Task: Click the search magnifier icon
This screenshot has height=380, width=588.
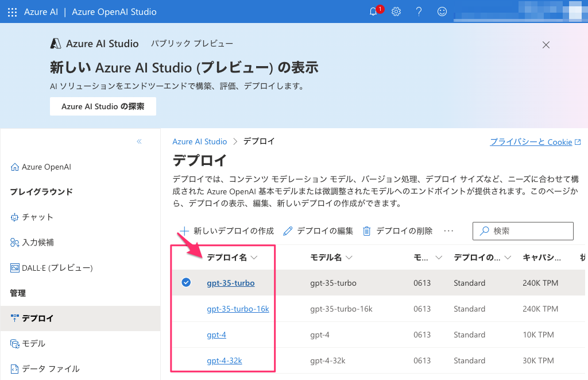Action: pyautogui.click(x=485, y=231)
